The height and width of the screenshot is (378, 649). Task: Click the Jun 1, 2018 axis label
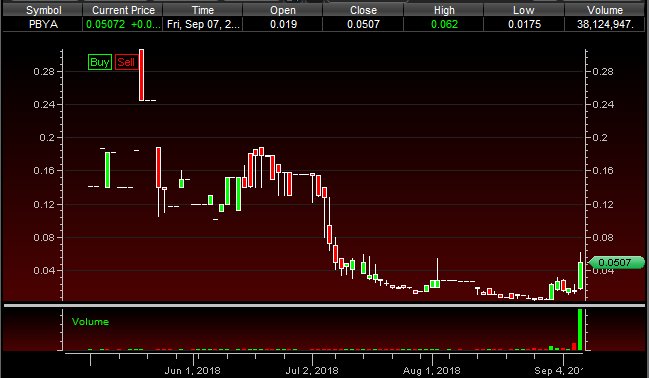[192, 371]
